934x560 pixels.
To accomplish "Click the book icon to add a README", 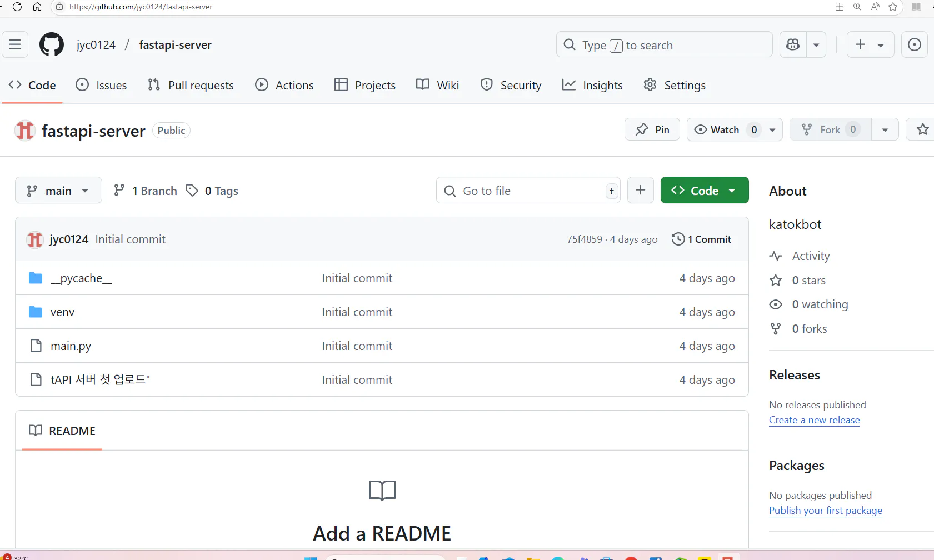I will click(x=382, y=490).
